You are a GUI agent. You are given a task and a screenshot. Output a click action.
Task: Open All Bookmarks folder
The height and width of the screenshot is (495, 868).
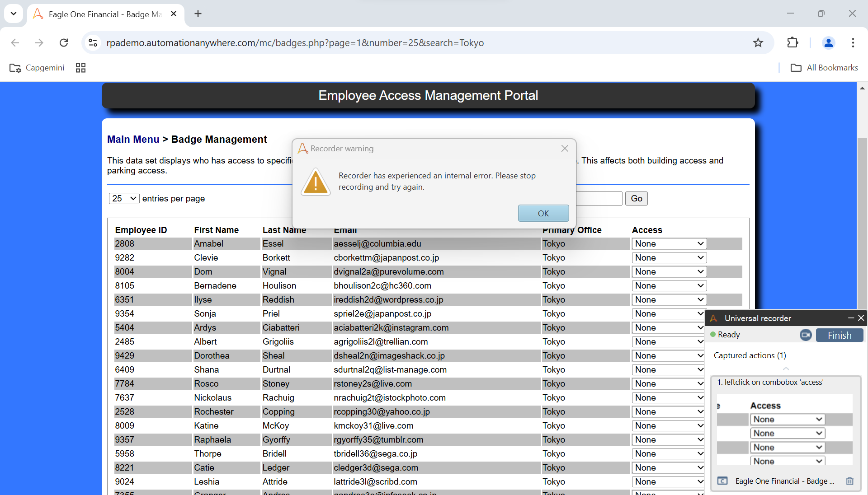[824, 68]
